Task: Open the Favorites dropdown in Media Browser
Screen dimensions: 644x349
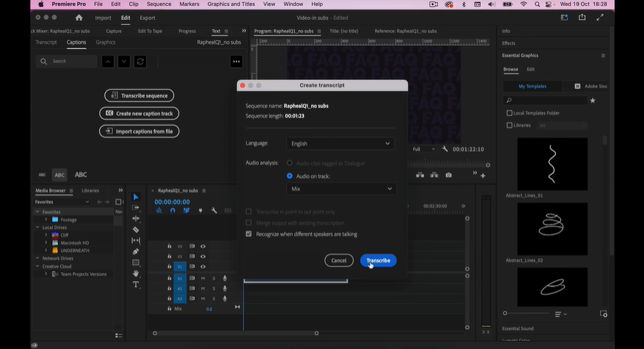Action: [62, 202]
